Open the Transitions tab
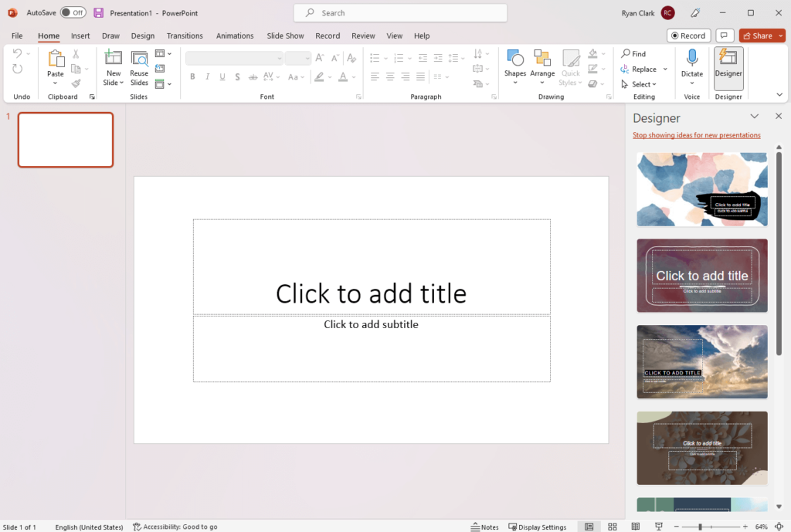 (x=185, y=36)
